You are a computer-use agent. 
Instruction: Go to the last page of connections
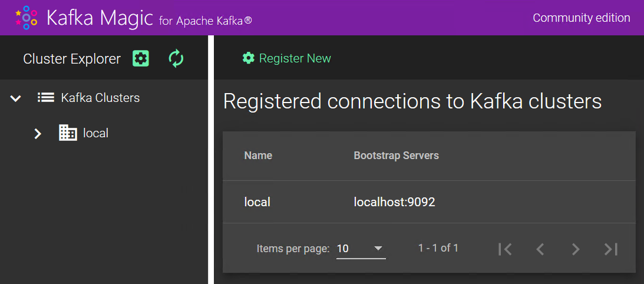(x=611, y=249)
